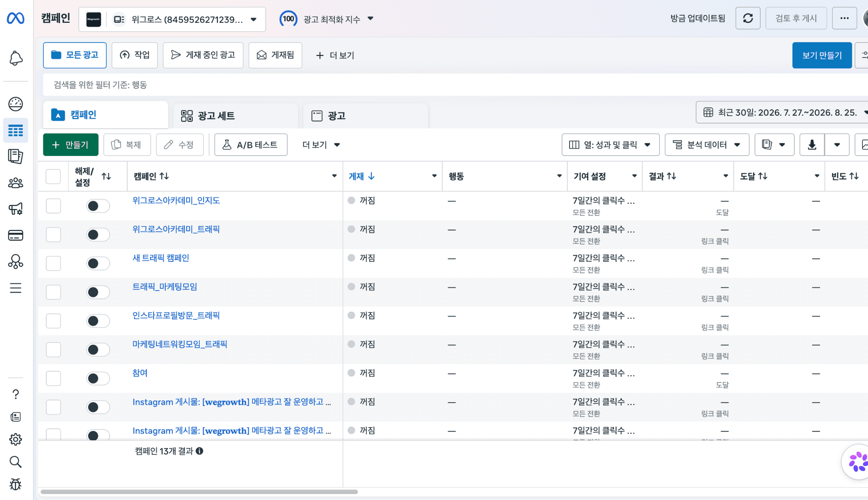Open the search magnifier icon in sidebar

(x=16, y=461)
